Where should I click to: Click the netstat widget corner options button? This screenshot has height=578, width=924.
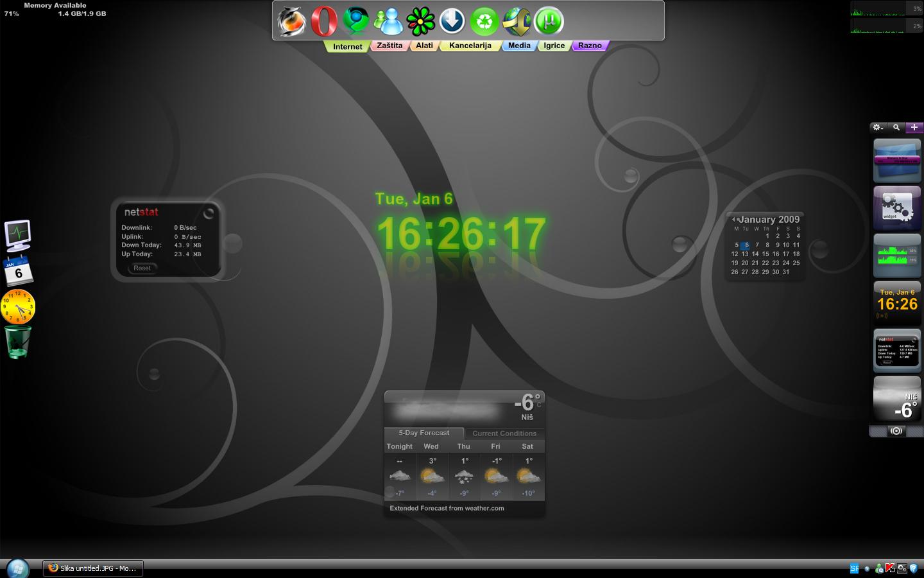209,213
